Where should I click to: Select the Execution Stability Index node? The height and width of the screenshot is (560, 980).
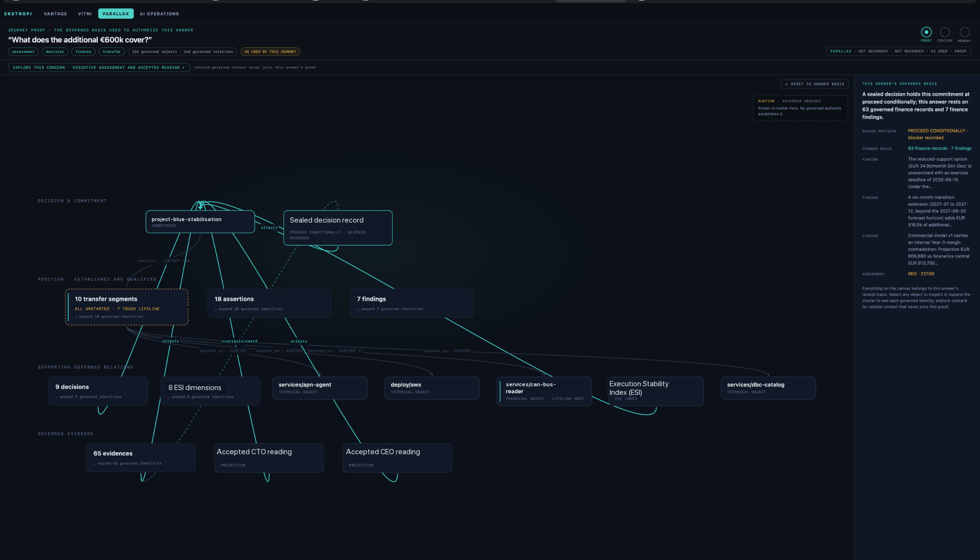point(655,391)
